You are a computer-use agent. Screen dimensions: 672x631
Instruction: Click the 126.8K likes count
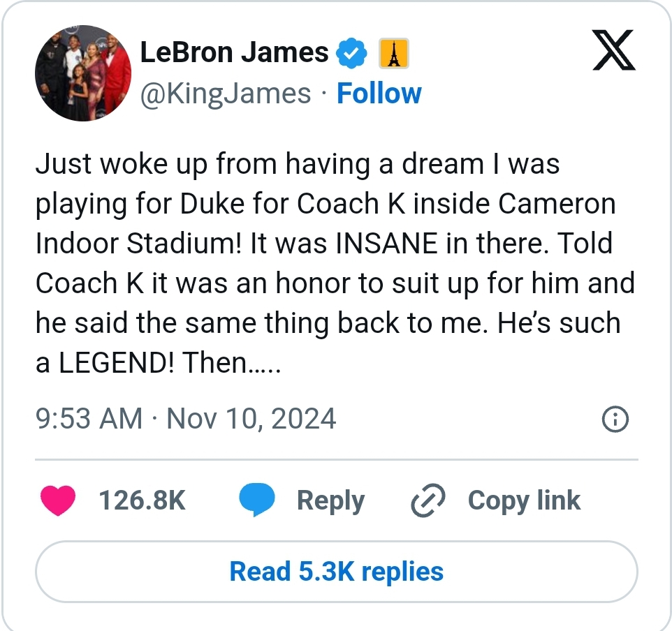[x=142, y=500]
